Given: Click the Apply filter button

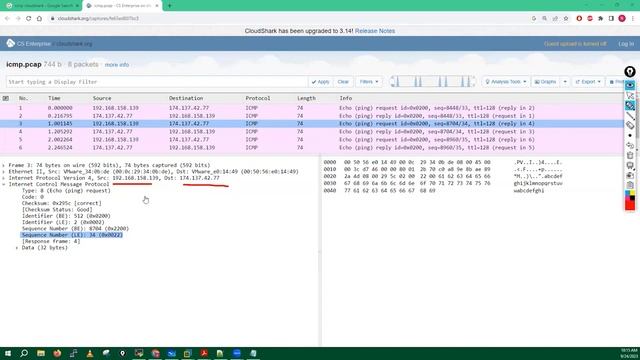Looking at the screenshot, I should [320, 82].
